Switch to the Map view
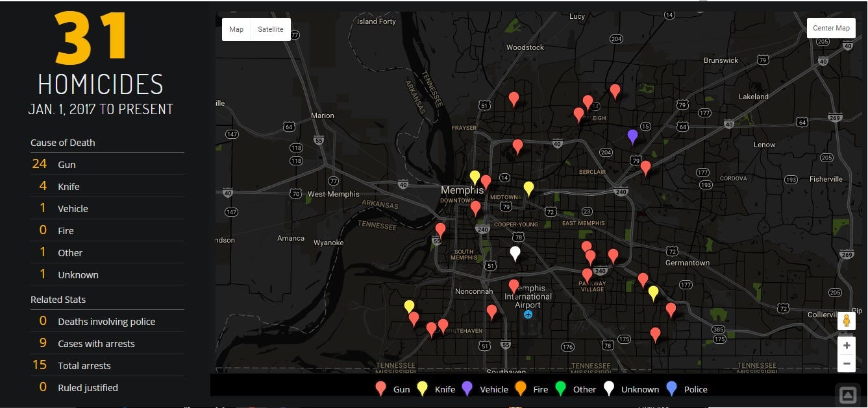 (x=236, y=29)
